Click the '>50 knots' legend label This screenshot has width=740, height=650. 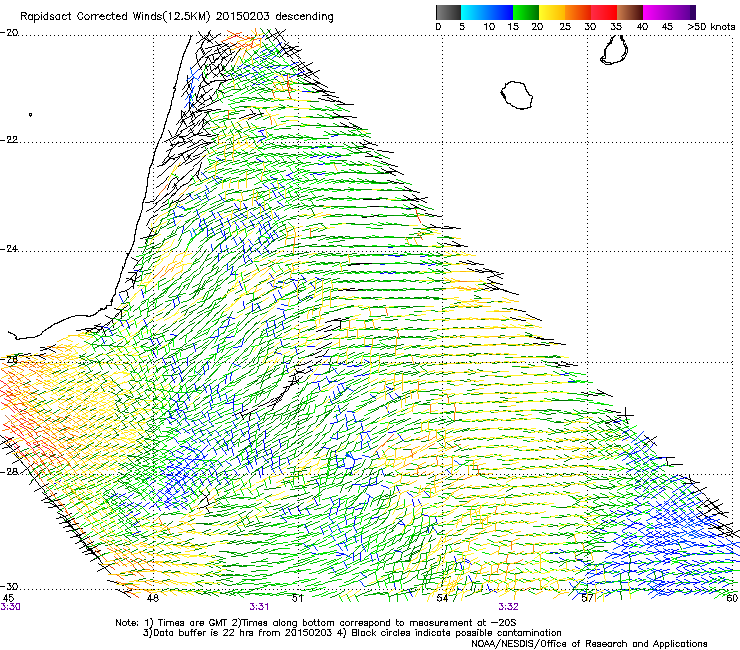(711, 27)
